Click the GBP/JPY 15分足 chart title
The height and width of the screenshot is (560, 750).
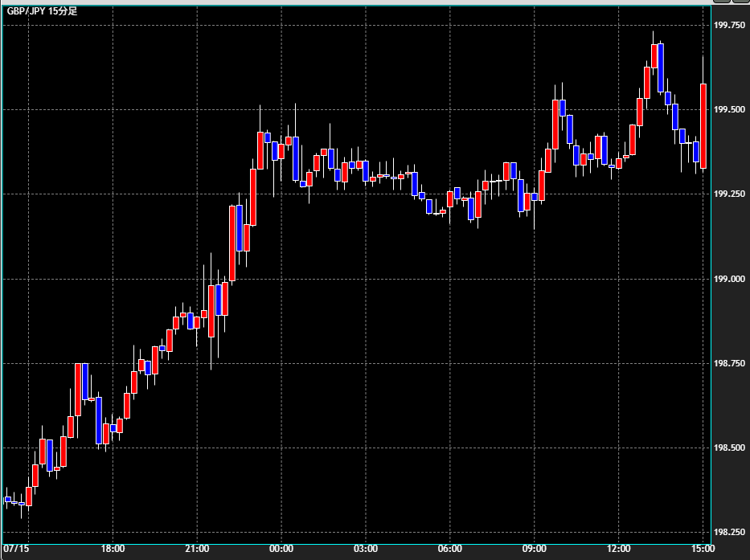(x=42, y=11)
